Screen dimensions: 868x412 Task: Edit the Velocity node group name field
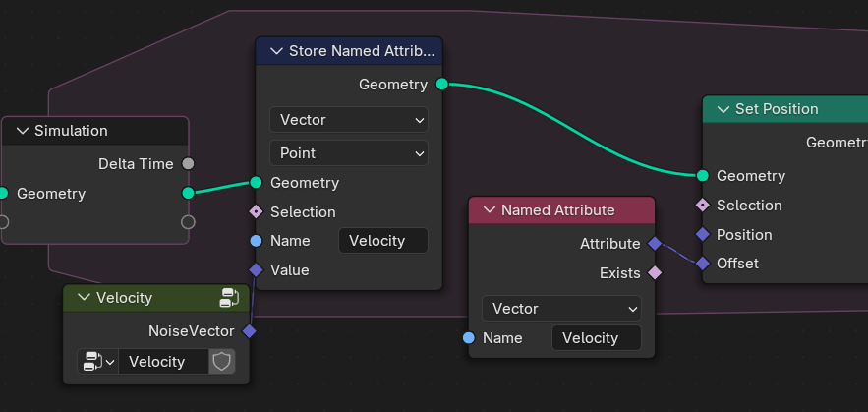click(x=163, y=362)
